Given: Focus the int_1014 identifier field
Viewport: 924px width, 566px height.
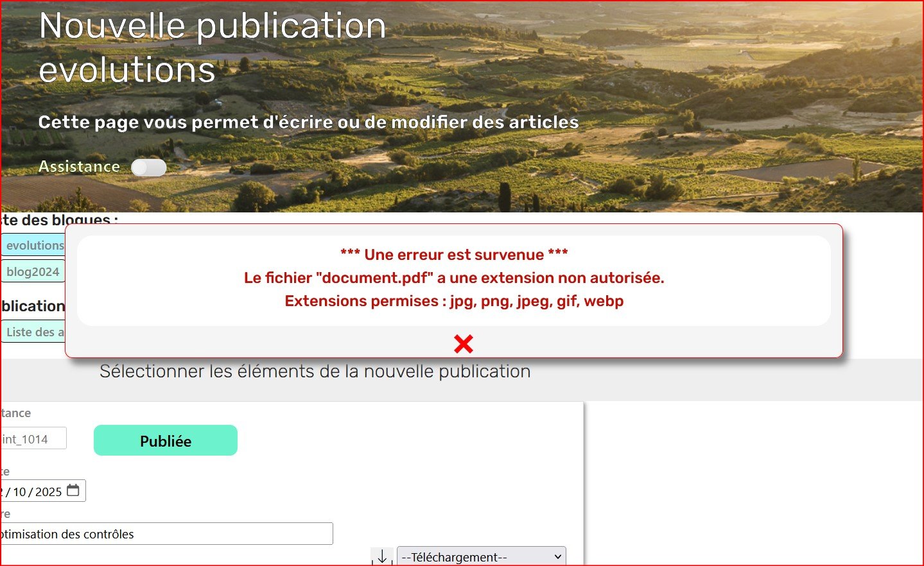Looking at the screenshot, I should pos(32,439).
